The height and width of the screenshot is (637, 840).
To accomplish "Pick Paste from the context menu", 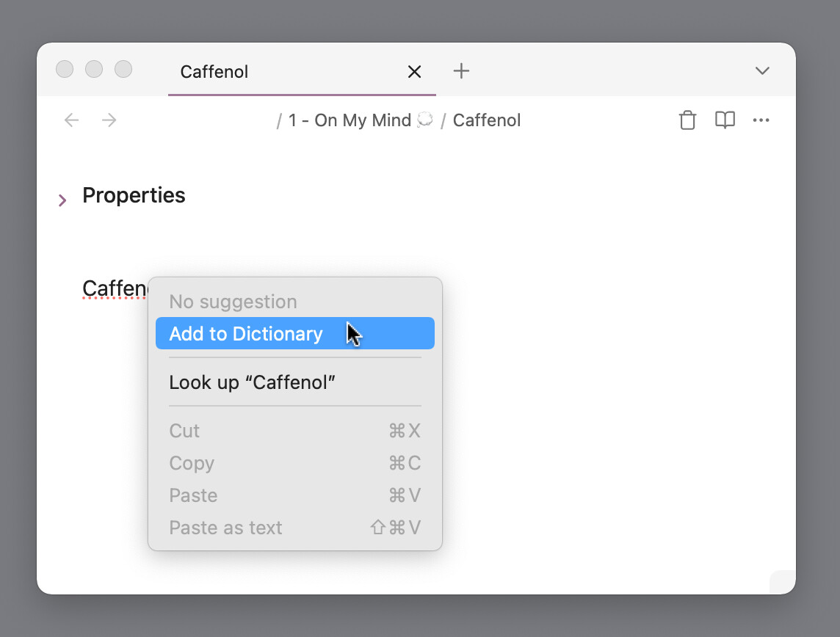I will (x=193, y=495).
